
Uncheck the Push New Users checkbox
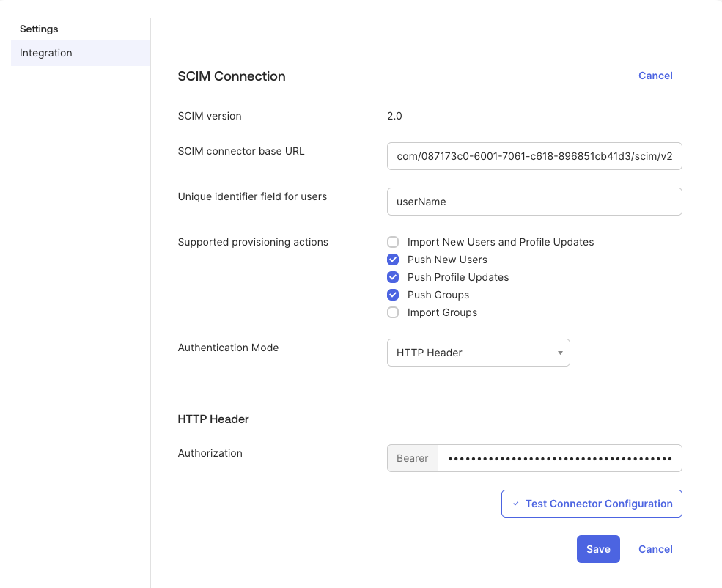pyautogui.click(x=393, y=260)
